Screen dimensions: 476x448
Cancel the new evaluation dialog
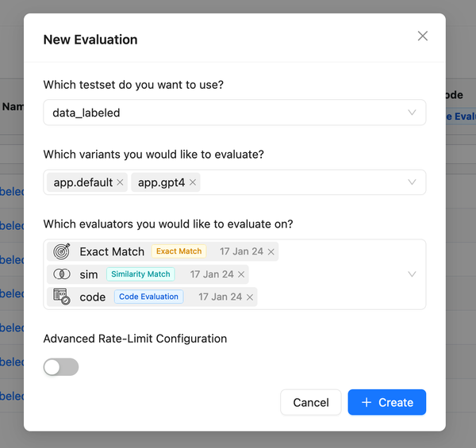[x=310, y=402]
